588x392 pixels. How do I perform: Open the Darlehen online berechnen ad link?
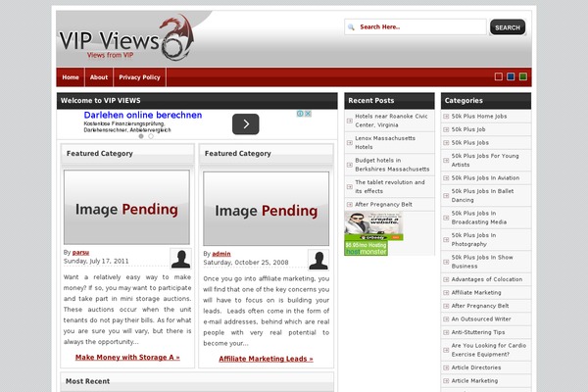pos(143,116)
